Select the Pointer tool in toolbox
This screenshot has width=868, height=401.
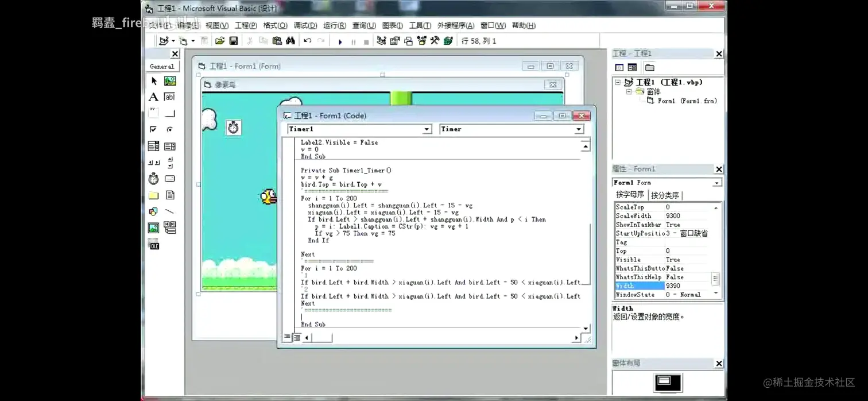[x=154, y=81]
